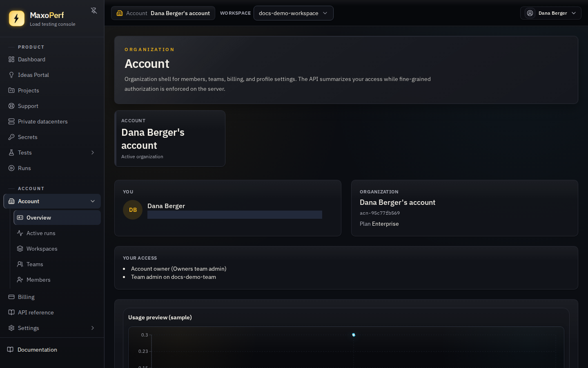Screen dimensions: 588x368
Task: Click the account ID acn-95c77fb569
Action: pos(380,213)
